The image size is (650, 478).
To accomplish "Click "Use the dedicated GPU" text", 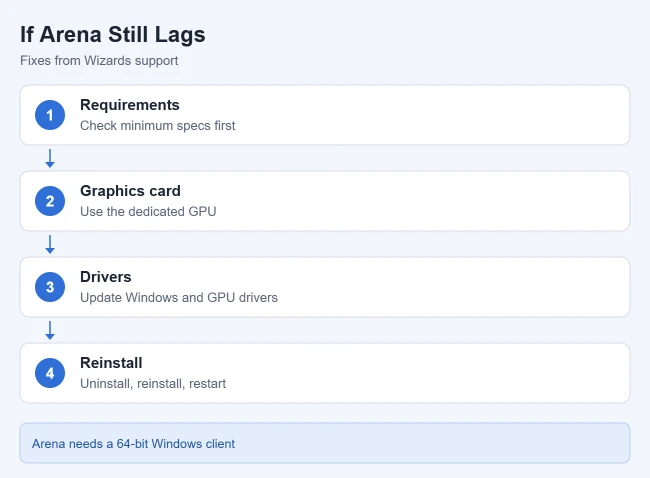I will pyautogui.click(x=148, y=211).
